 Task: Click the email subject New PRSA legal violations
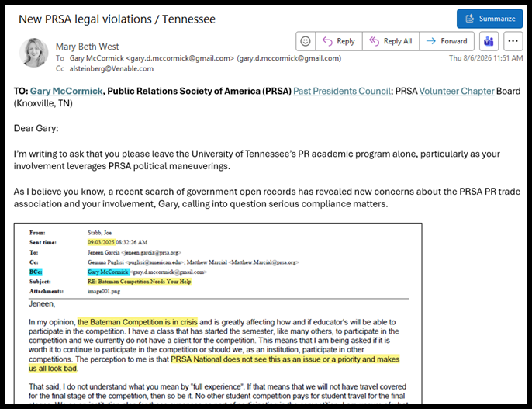point(117,19)
